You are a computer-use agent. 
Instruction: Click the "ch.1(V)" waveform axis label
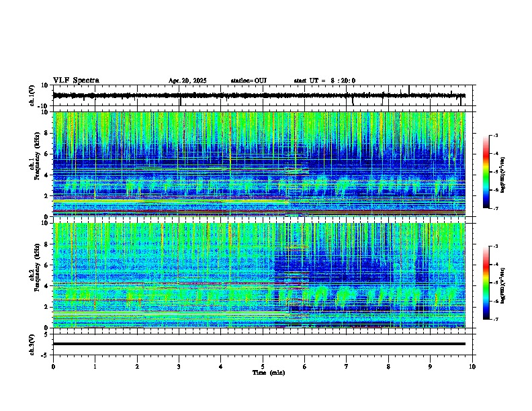pos(32,95)
